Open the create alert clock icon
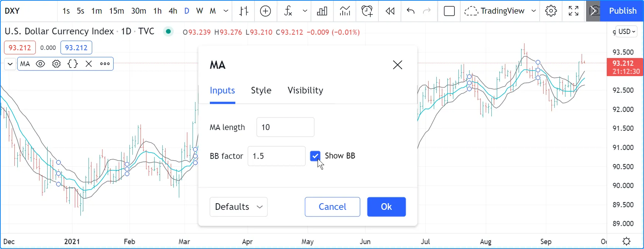 point(367,11)
